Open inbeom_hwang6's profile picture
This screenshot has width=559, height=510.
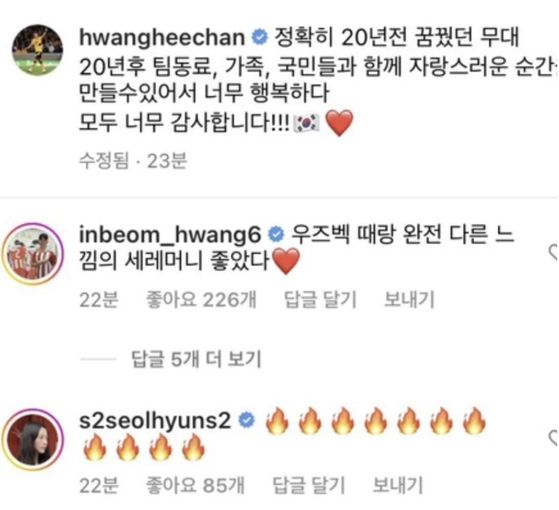point(33,254)
